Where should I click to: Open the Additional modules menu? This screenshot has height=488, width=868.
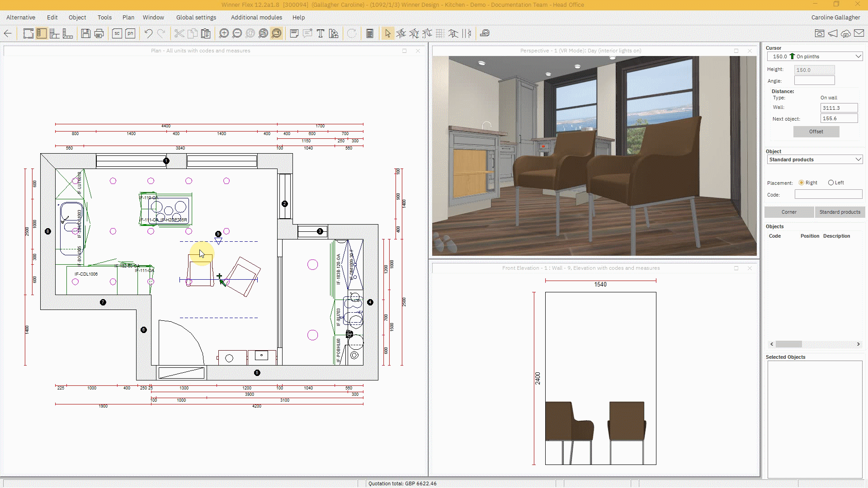257,17
